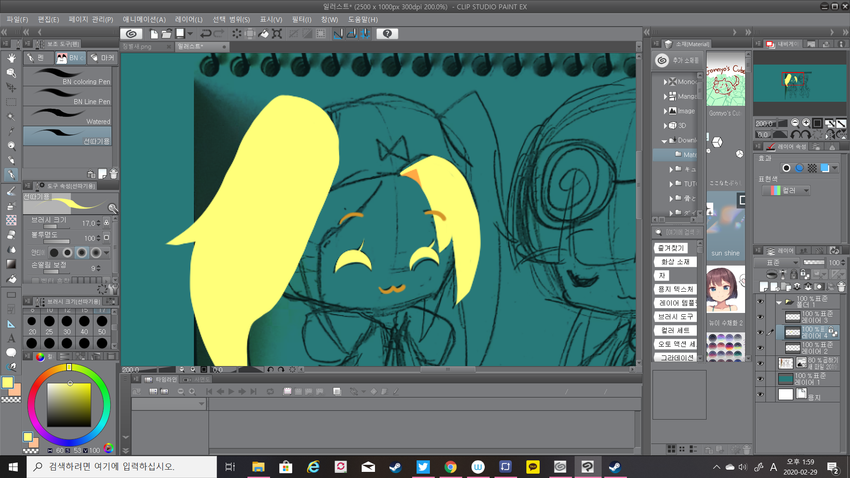Image resolution: width=850 pixels, height=478 pixels.
Task: Hide the 레이어 1 teal layer
Action: pyautogui.click(x=760, y=379)
